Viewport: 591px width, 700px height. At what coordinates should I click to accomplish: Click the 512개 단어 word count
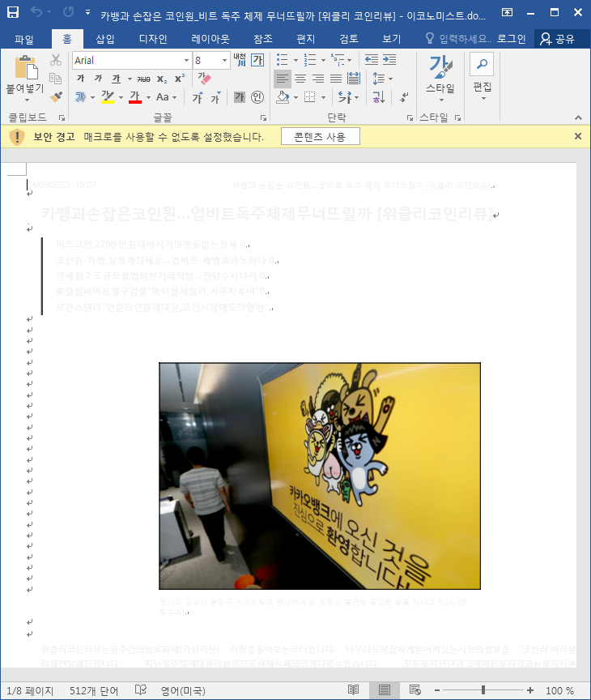coord(94,691)
